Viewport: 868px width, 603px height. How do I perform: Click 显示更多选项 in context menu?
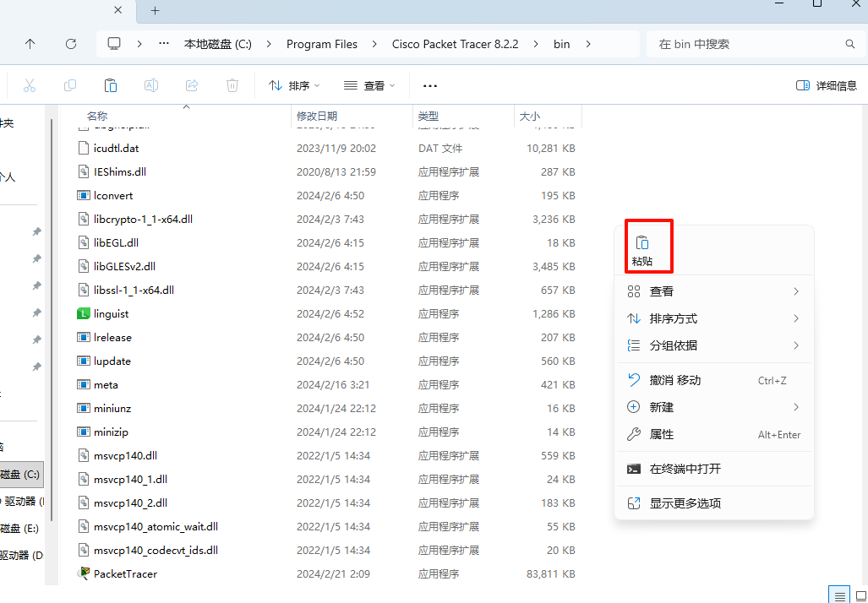(x=714, y=503)
